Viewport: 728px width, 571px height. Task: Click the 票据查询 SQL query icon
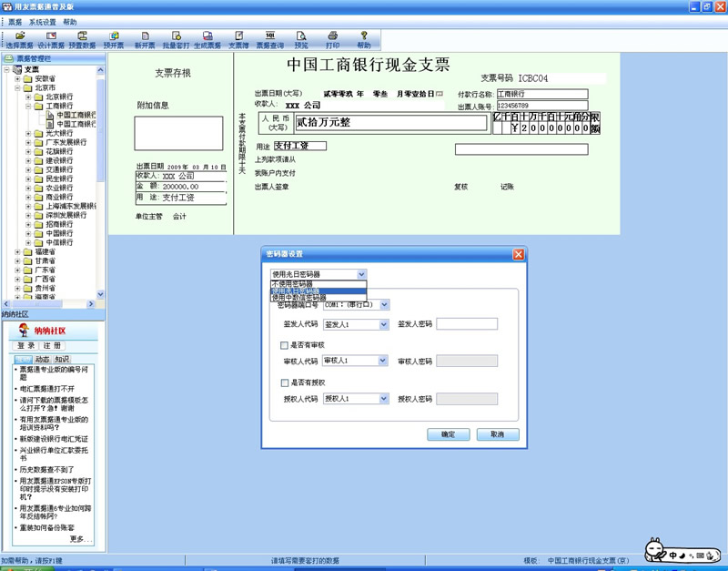pyautogui.click(x=270, y=36)
